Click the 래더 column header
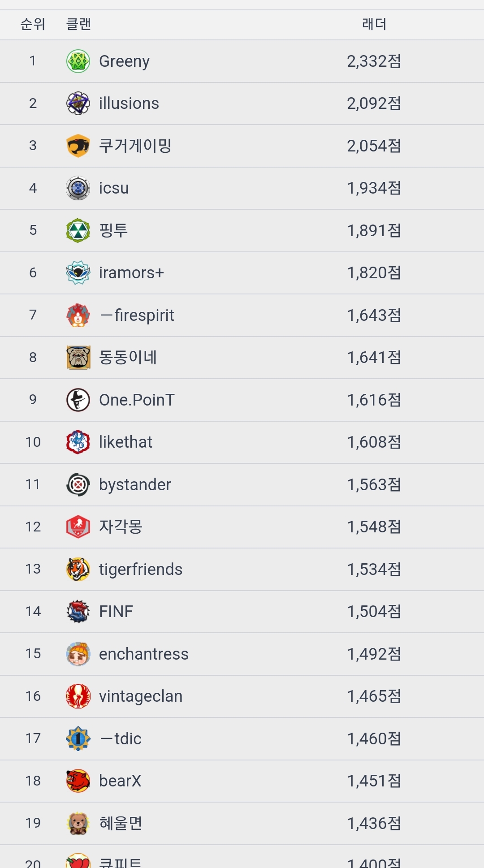Viewport: 484px width, 868px height. (374, 24)
